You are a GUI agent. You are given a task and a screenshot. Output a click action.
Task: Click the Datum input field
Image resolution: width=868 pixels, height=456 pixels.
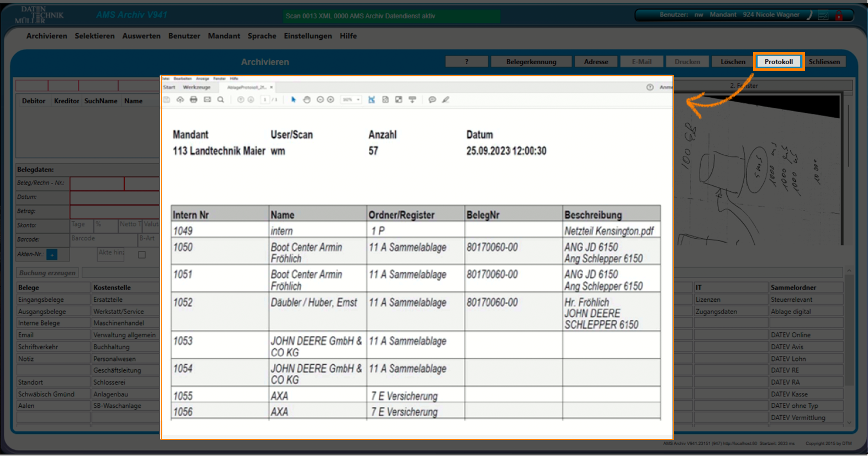point(114,197)
